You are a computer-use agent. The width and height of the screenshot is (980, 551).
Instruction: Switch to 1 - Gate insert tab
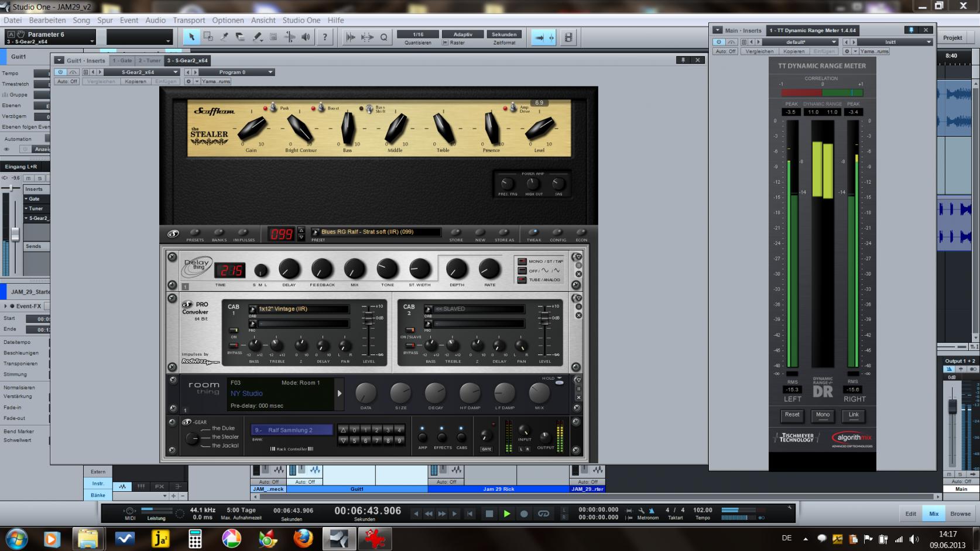(122, 60)
